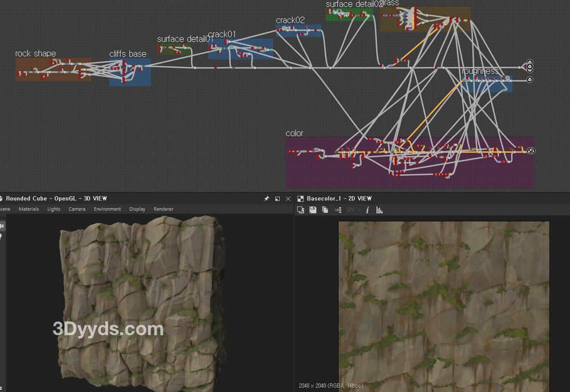570x392 pixels.
Task: Select the 'cliffs base' frame label
Action: (127, 54)
